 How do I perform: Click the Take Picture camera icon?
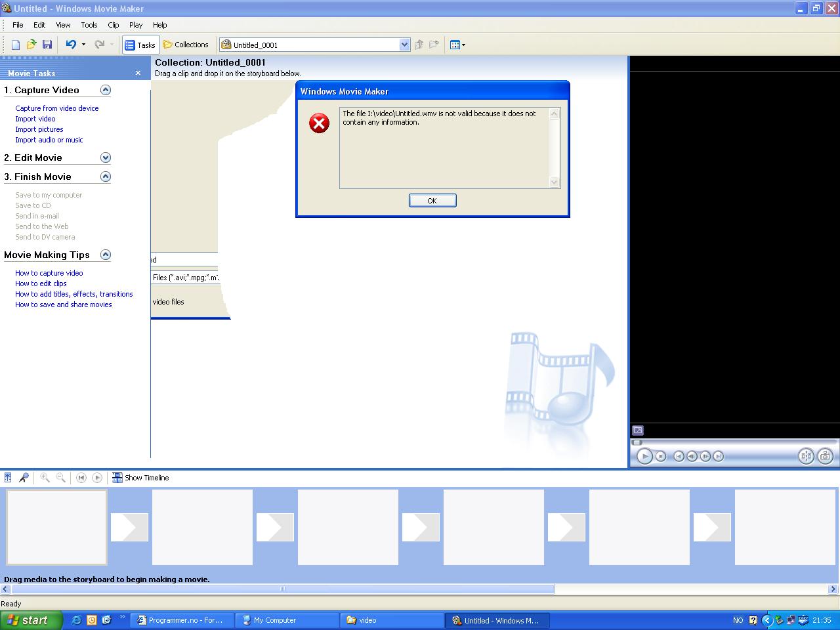[825, 456]
